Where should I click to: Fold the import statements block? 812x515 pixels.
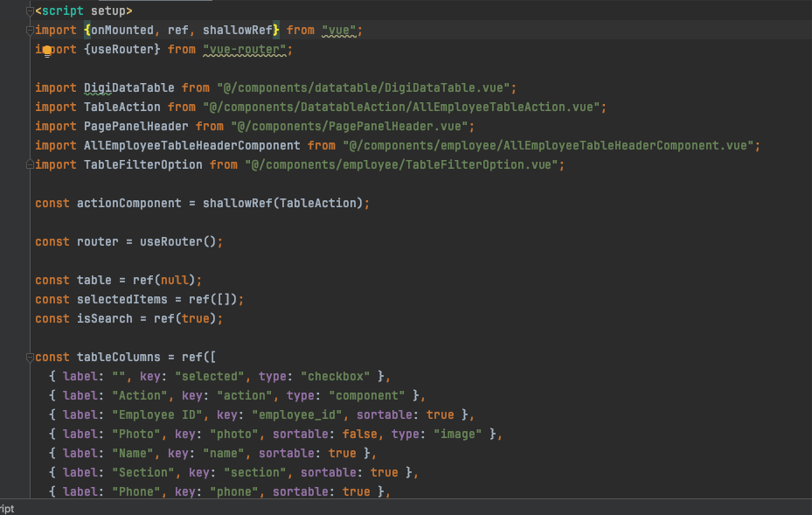[x=30, y=31]
